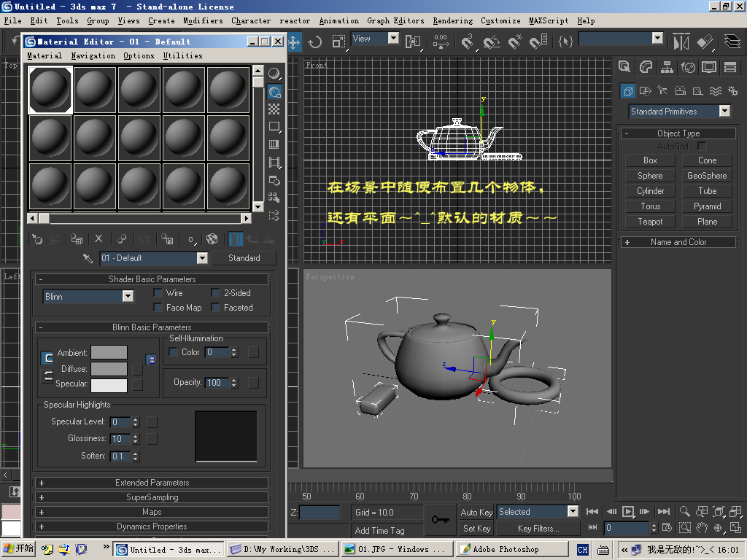Select the Geometry category icon
Screen dimensions: 747x560
(x=628, y=91)
